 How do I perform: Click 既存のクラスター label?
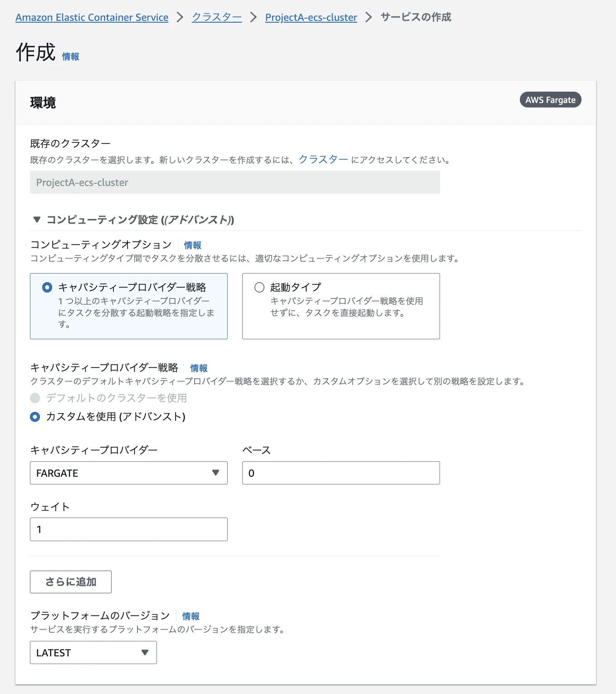tap(70, 144)
